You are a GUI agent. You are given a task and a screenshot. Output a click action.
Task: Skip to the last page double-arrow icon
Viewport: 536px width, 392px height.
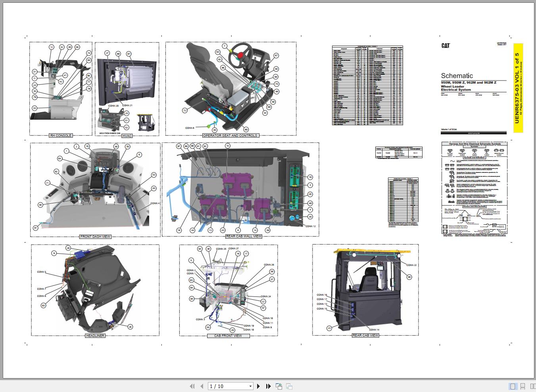pos(268,386)
